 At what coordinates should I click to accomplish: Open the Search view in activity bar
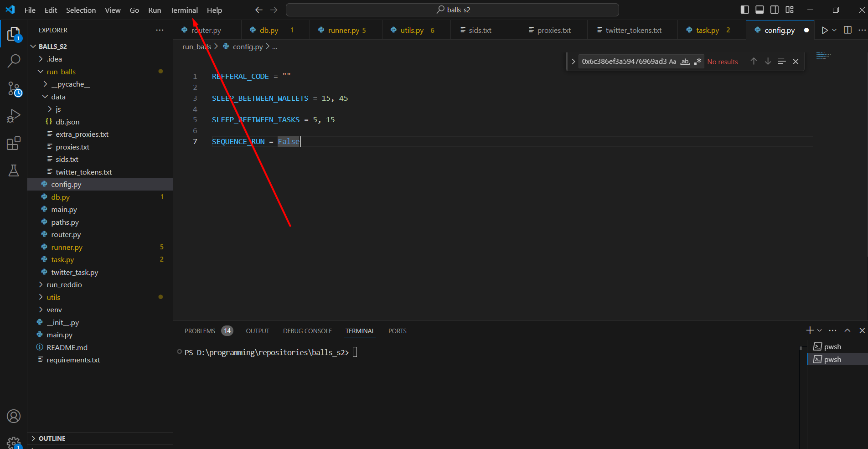pos(14,61)
